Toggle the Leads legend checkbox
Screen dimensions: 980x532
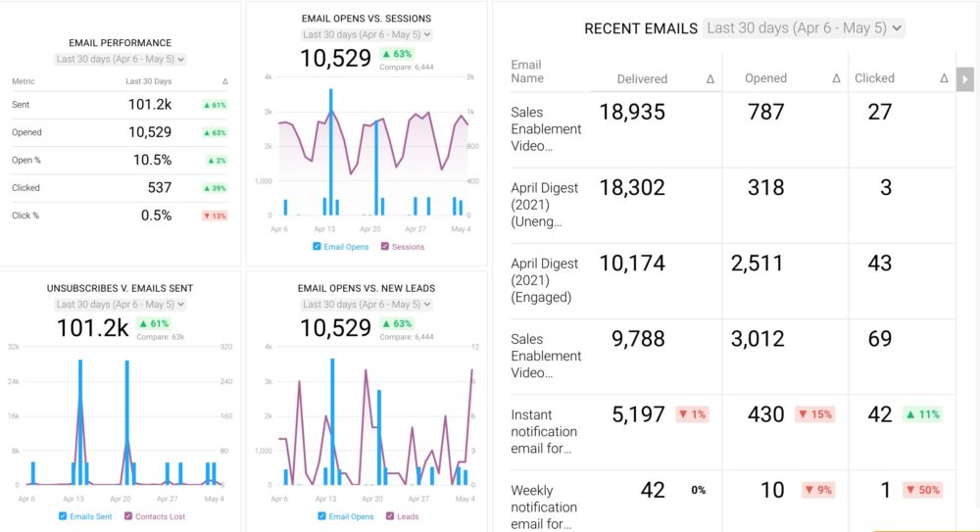[x=390, y=516]
